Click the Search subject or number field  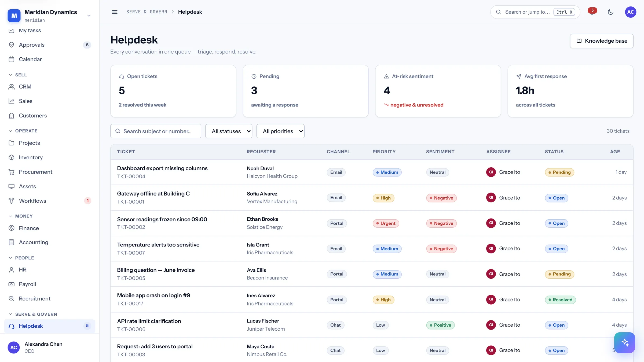pos(156,131)
